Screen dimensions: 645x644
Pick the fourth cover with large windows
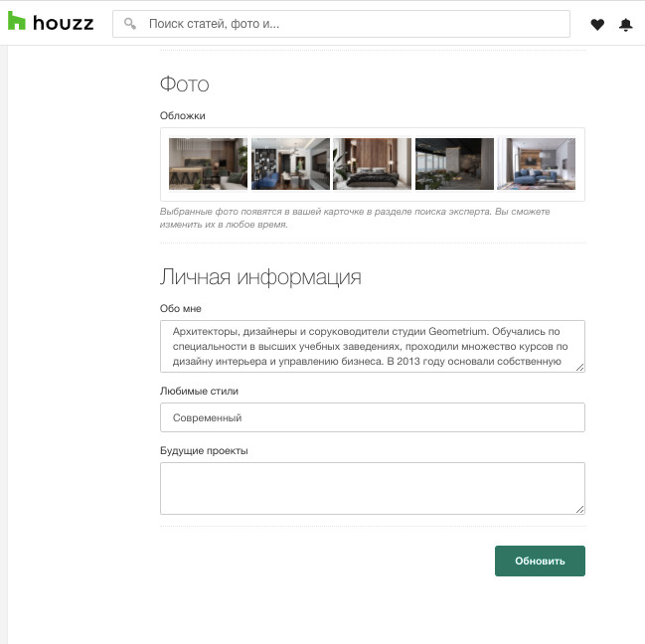click(x=454, y=164)
